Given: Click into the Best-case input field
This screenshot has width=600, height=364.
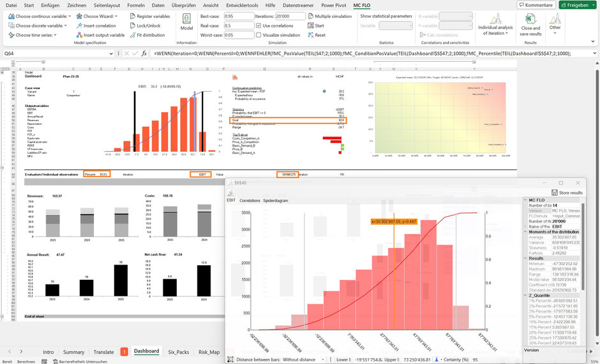Looking at the screenshot, I should pyautogui.click(x=238, y=16).
